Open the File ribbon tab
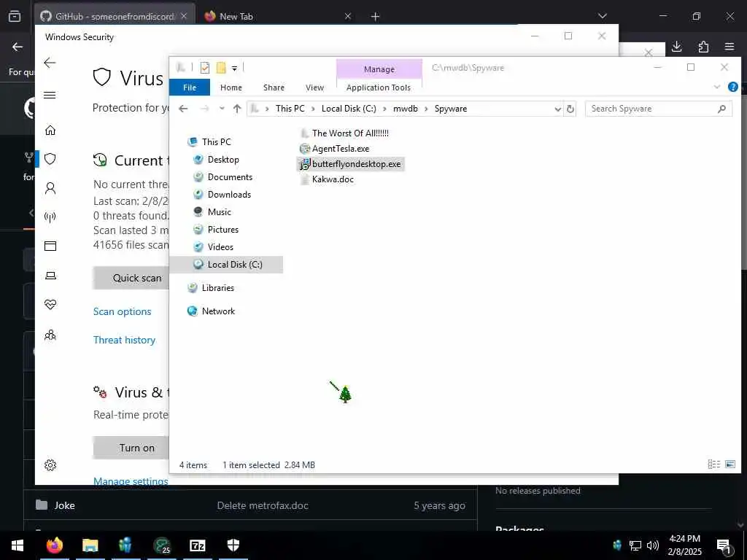 (x=190, y=87)
